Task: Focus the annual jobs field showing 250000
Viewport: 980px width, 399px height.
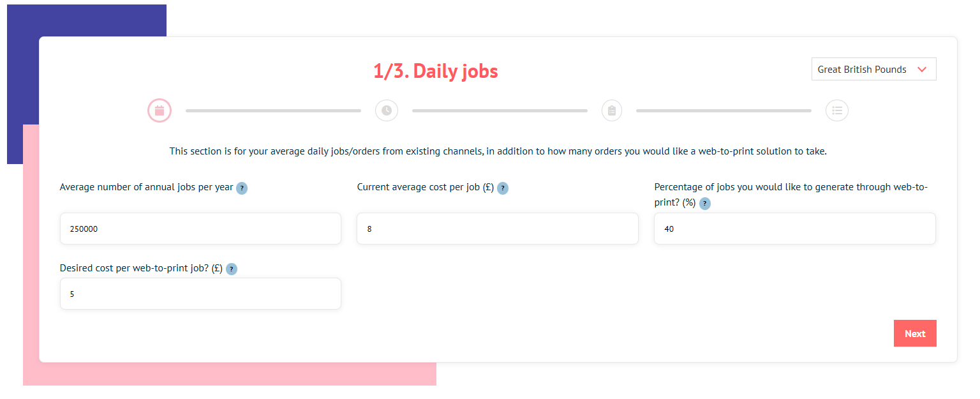Action: point(200,229)
